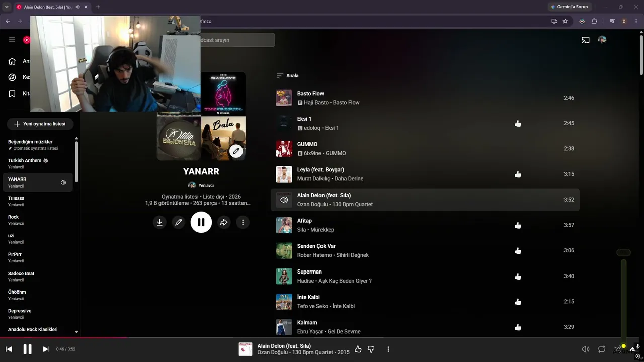Open the playlist's three-dot more menu
This screenshot has width=644, height=362.
pos(243,222)
